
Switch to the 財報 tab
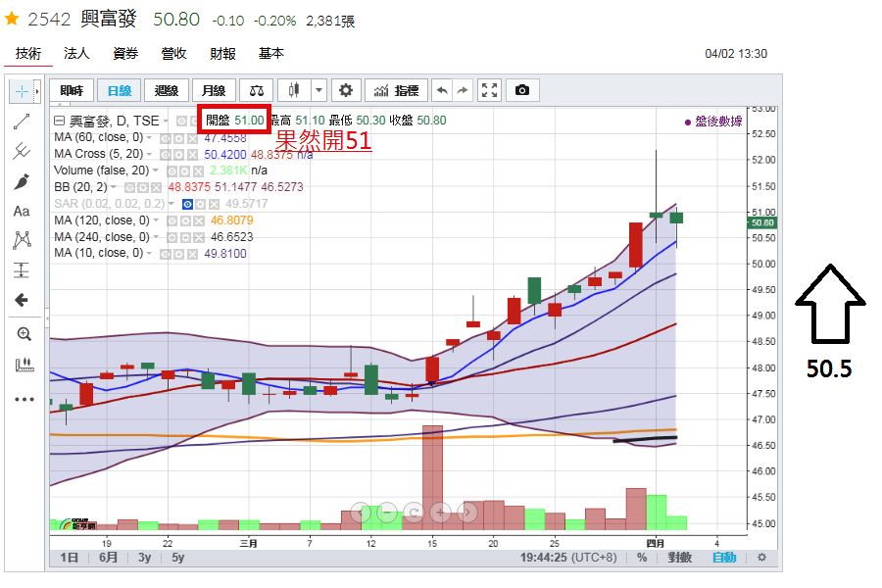click(222, 54)
